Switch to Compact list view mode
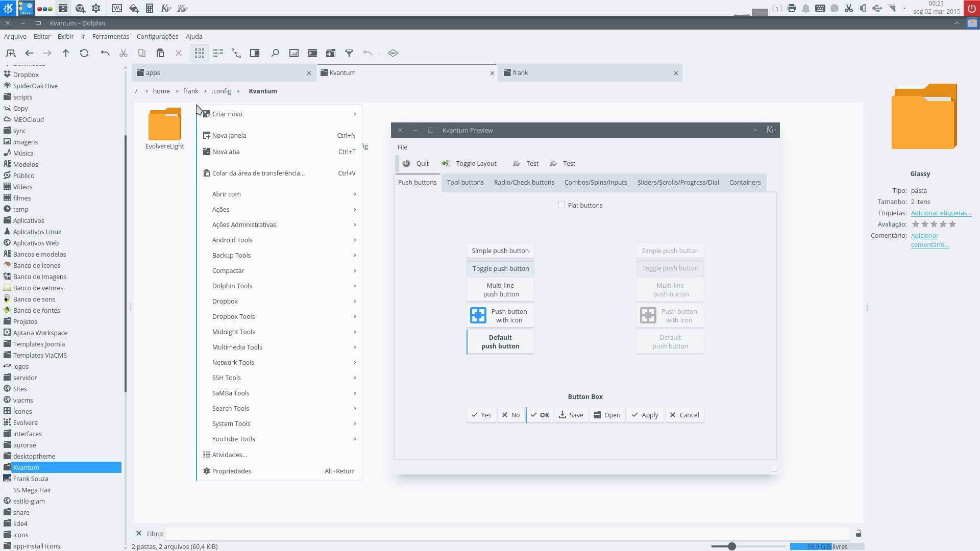The image size is (980, 551). point(218,53)
